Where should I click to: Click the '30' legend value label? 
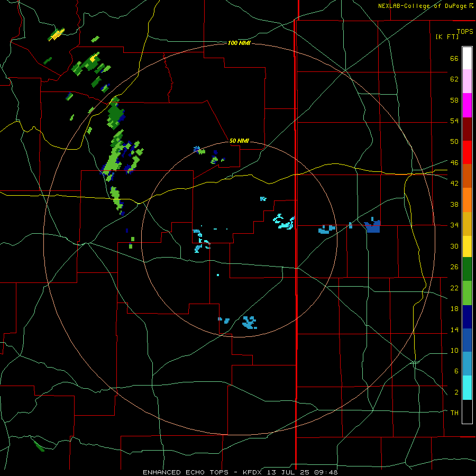coord(454,246)
